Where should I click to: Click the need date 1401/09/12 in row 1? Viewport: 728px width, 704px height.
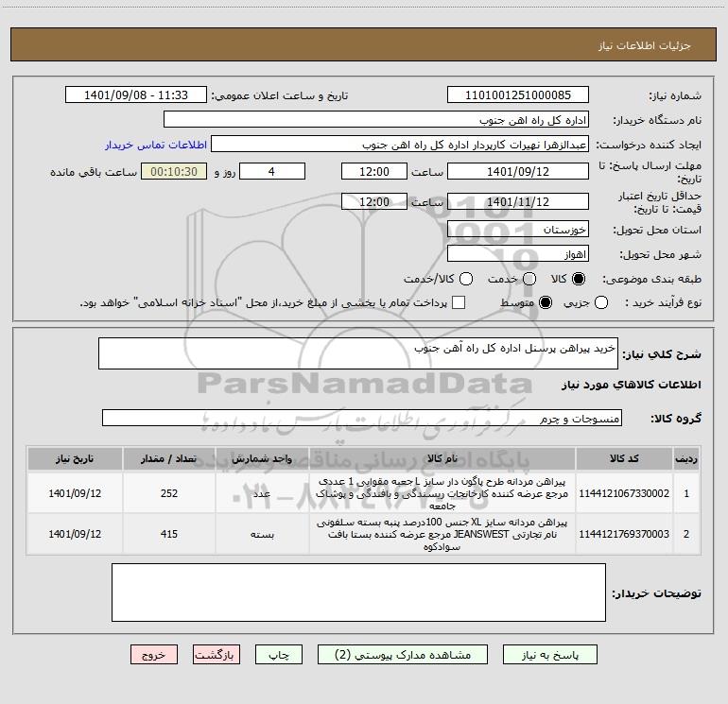(75, 493)
